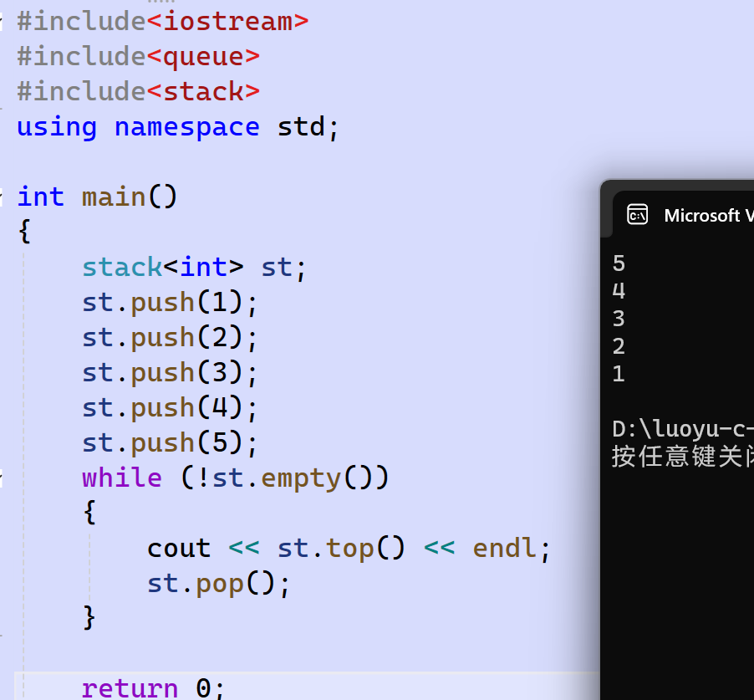Click the number 5 in console output

click(x=618, y=263)
